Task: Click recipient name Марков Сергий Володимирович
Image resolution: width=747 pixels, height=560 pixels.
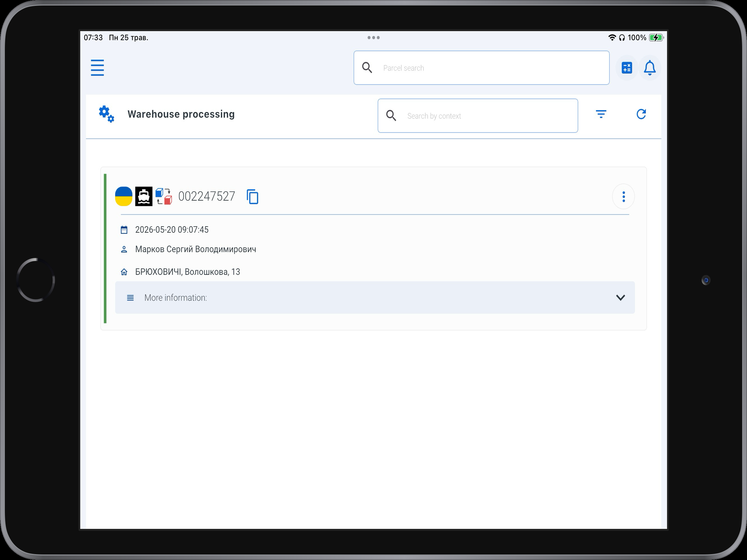Action: (195, 249)
